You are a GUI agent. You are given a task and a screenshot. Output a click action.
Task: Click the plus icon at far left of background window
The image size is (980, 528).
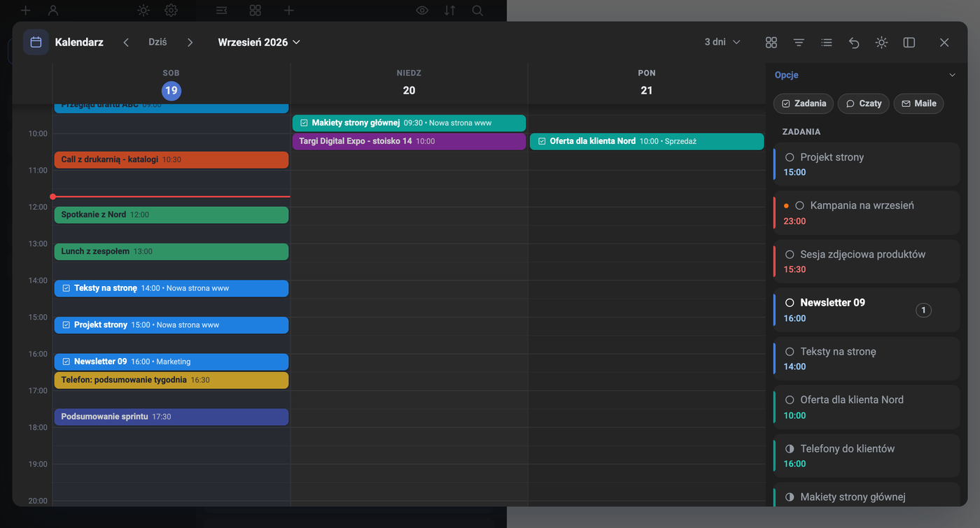tap(25, 10)
